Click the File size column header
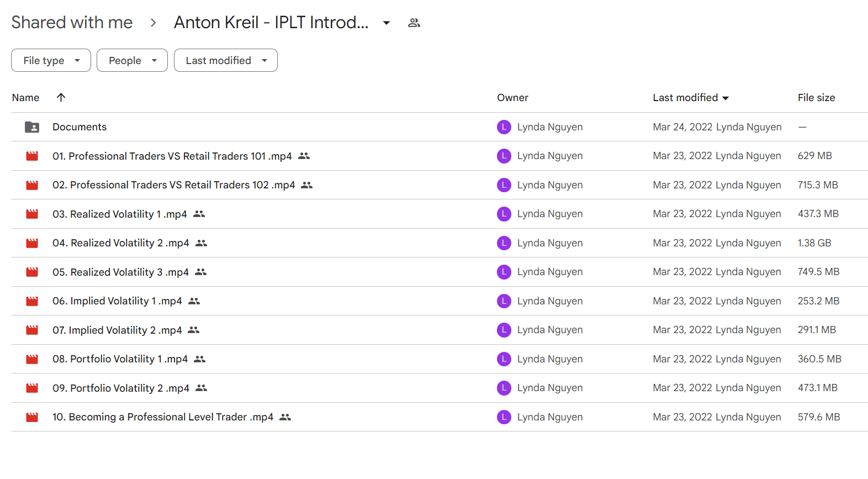Viewport: 868px width, 479px height. click(x=816, y=98)
